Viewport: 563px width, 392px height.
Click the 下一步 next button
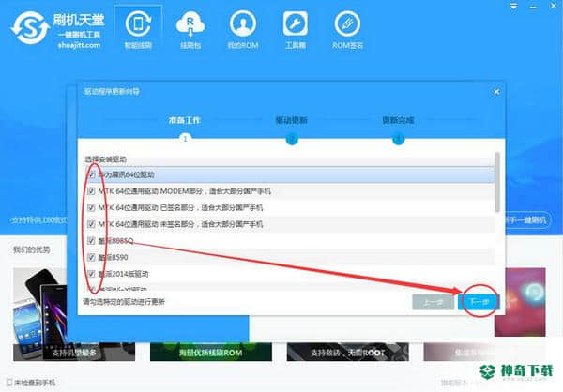[x=479, y=302]
